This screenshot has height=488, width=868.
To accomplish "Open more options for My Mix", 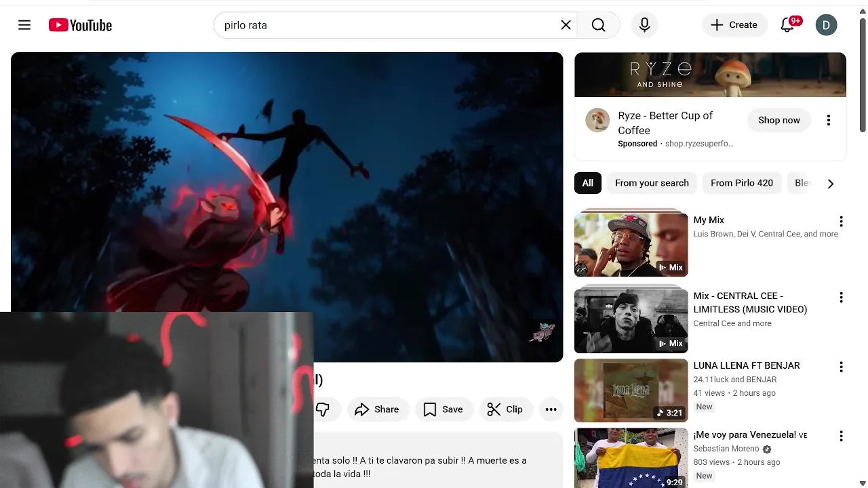I will [841, 222].
